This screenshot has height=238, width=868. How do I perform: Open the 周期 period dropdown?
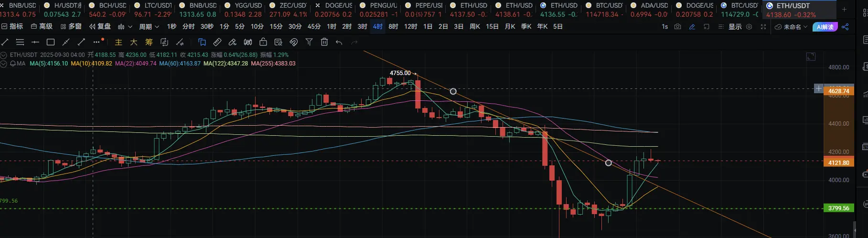pyautogui.click(x=149, y=26)
